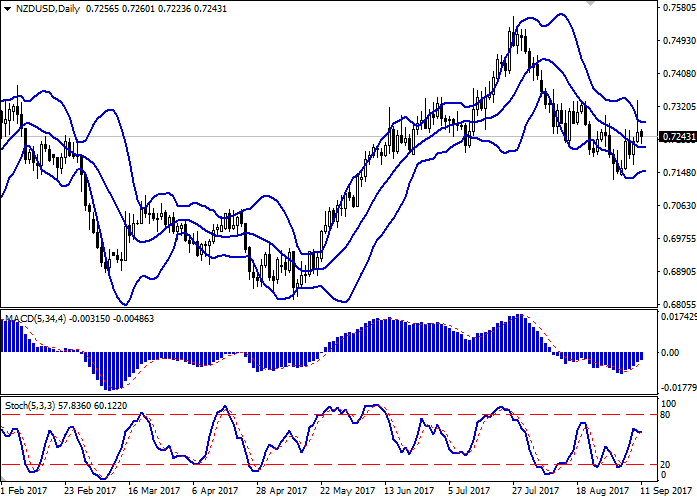Viewport: 697px width, 498px height.
Task: Select the MACD(5,34,4) indicator label
Action: click(x=36, y=319)
